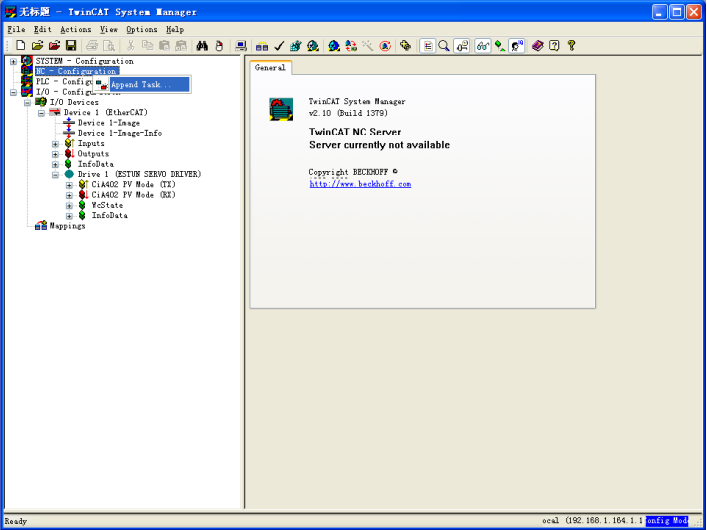Click the yellow Open folder toolbar icon
Viewport: 707px width, 530px height.
pyautogui.click(x=37, y=46)
